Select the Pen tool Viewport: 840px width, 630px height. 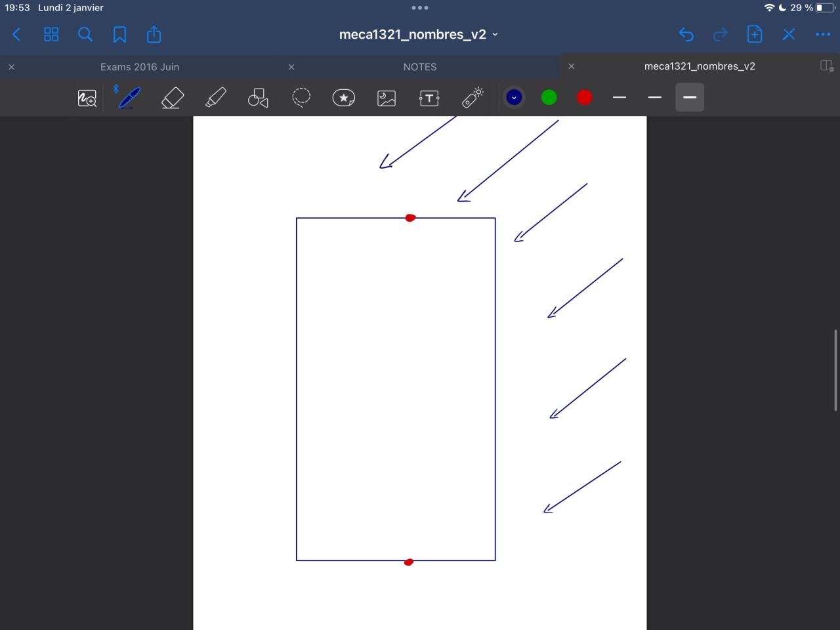129,98
